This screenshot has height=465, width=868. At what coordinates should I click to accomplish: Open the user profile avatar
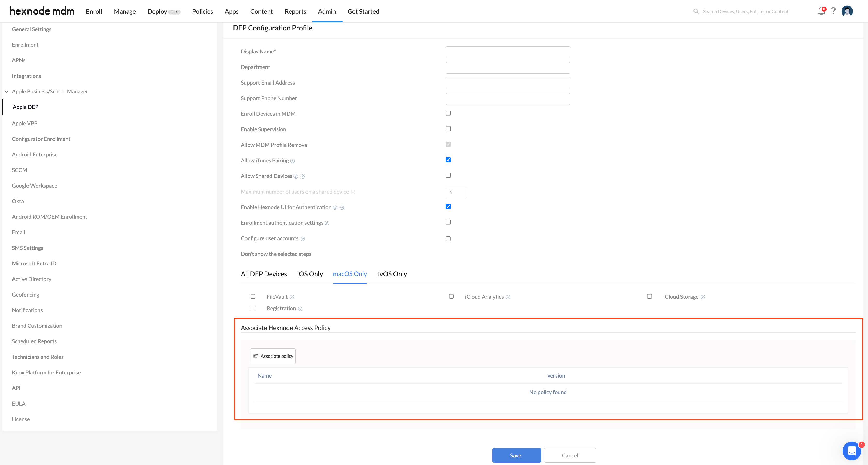tap(847, 11)
